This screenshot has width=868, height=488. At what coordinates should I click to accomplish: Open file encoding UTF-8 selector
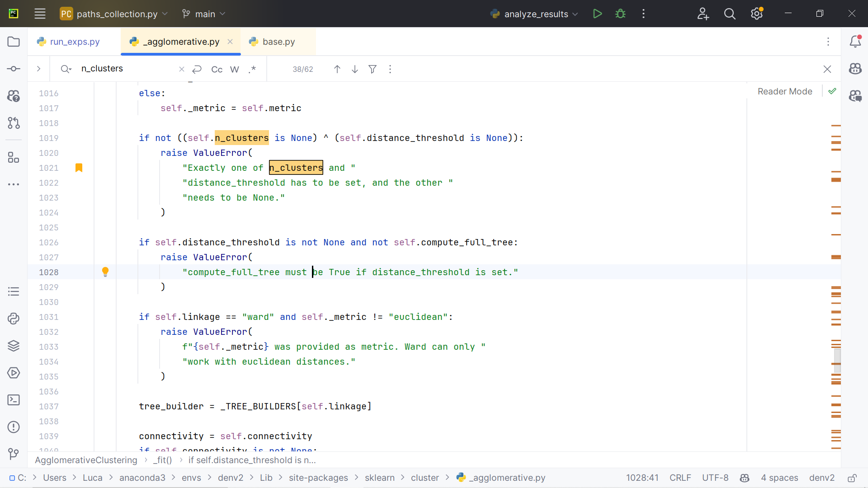pyautogui.click(x=715, y=478)
